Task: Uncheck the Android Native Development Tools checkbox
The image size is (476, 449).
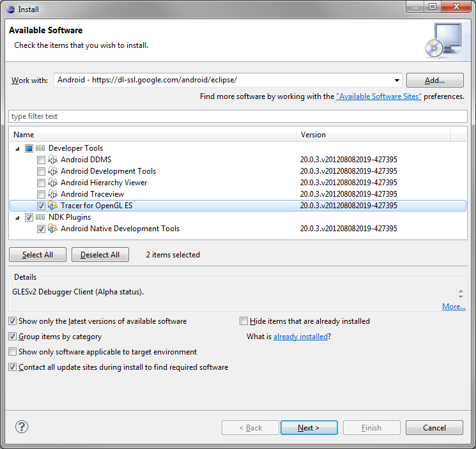Action: (x=41, y=229)
